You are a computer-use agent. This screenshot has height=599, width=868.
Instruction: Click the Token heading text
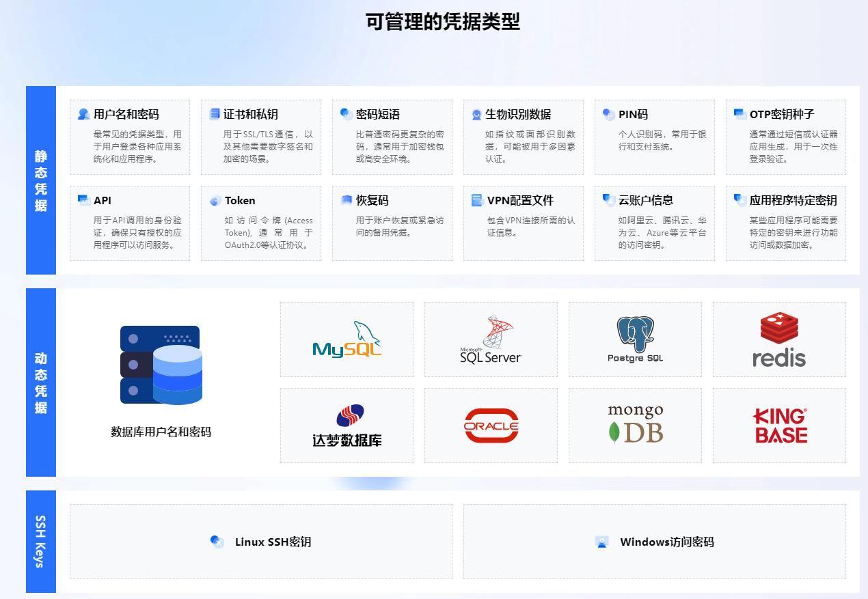click(x=240, y=200)
